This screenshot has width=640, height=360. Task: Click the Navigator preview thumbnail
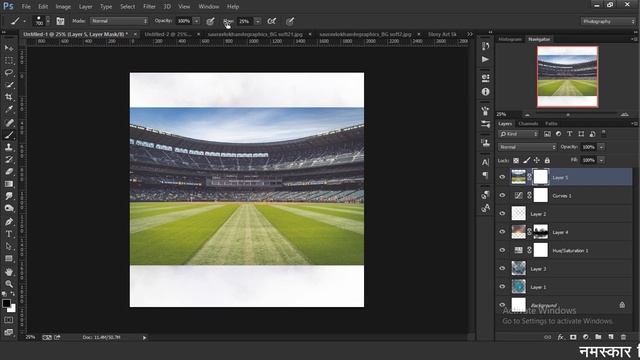(567, 76)
